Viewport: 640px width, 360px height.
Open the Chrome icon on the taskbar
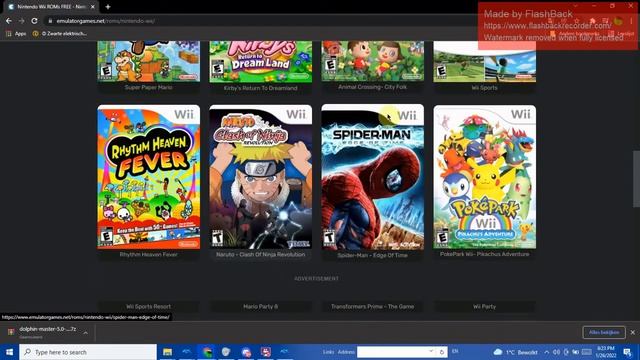[x=207, y=352]
